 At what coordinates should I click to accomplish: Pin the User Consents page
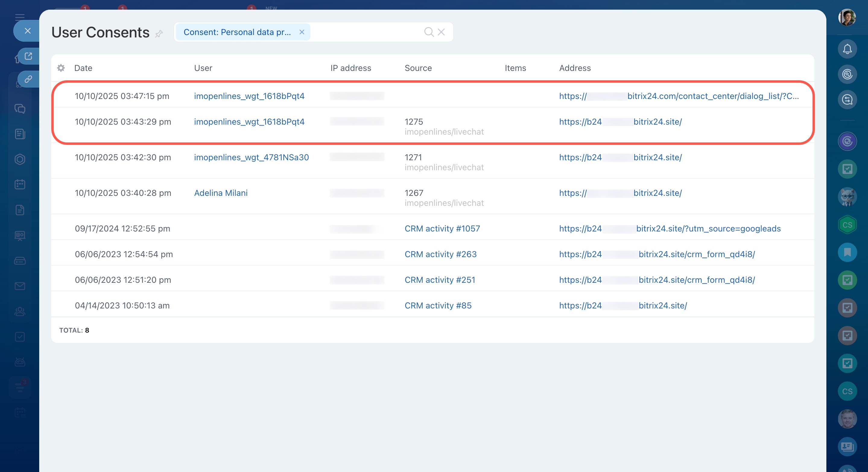tap(159, 33)
